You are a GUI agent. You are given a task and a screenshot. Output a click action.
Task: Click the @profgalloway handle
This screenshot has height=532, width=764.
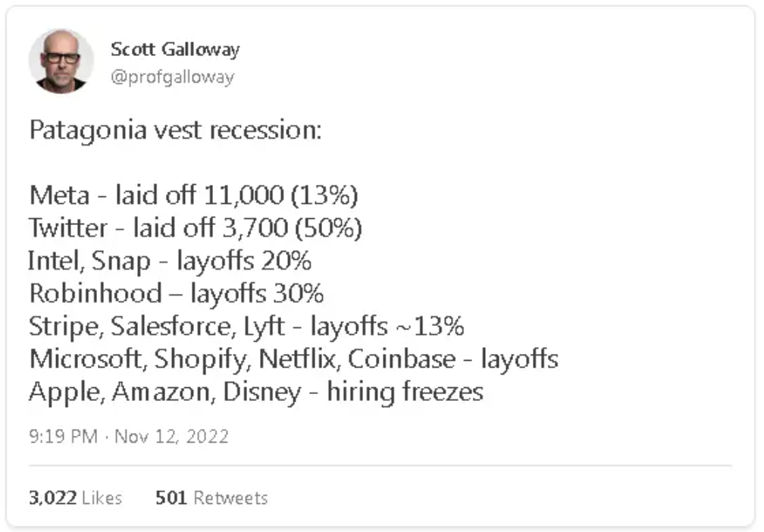click(x=172, y=77)
